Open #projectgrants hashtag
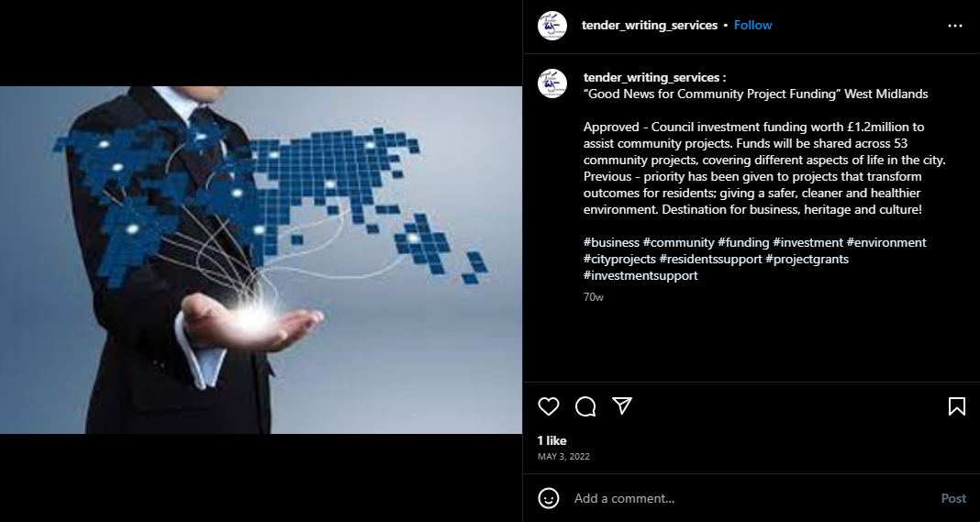Image resolution: width=980 pixels, height=522 pixels. pyautogui.click(x=807, y=259)
